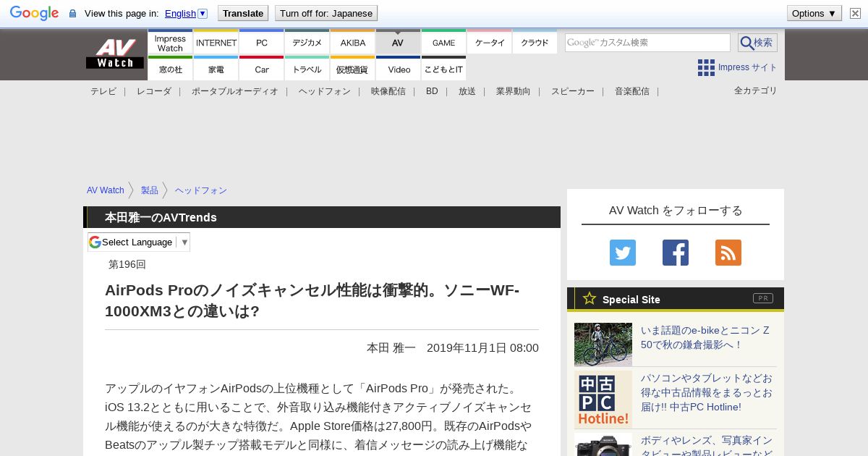Screen dimensions: 868x456
Task: Open the レコーダ category
Action: click(x=154, y=91)
